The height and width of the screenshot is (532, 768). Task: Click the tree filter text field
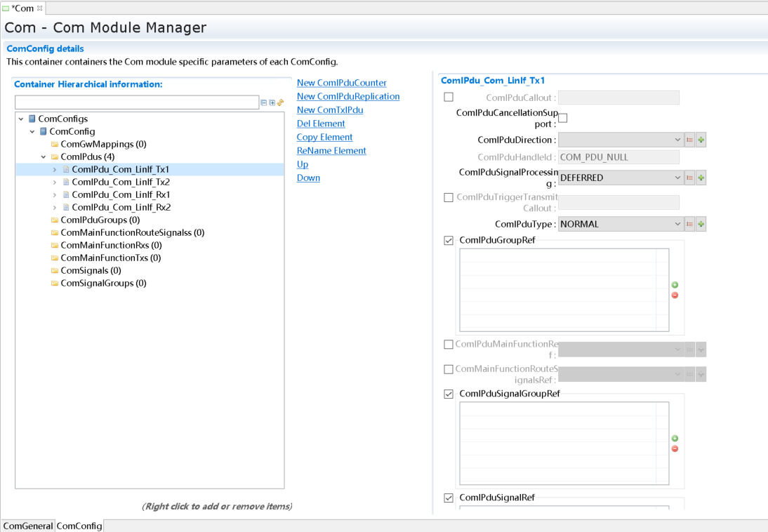137,103
